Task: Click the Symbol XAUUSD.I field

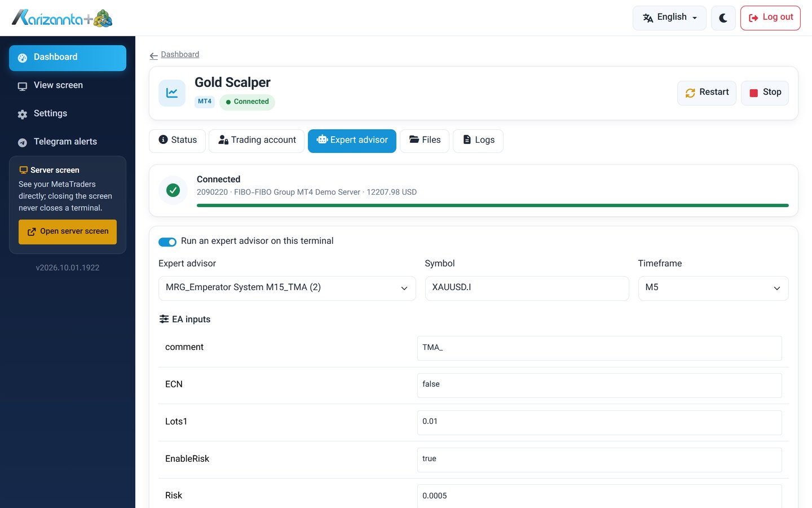Action: (x=527, y=288)
